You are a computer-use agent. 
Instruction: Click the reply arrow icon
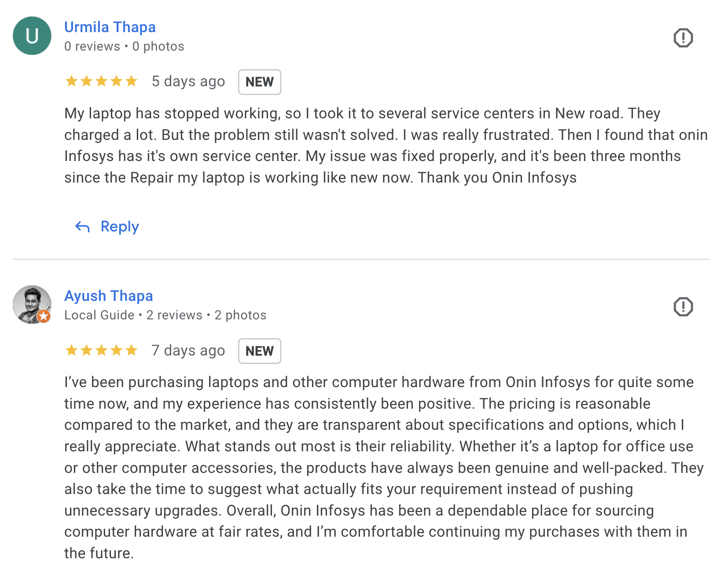(x=82, y=227)
